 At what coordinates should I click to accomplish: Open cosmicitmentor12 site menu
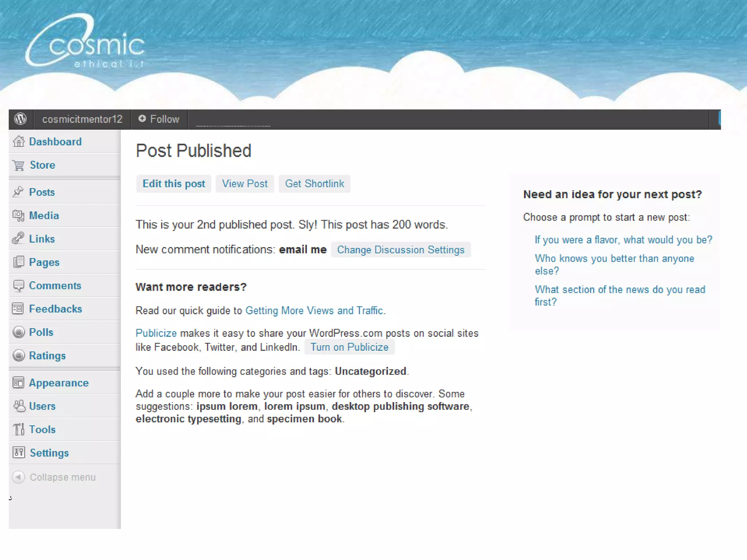(x=82, y=119)
